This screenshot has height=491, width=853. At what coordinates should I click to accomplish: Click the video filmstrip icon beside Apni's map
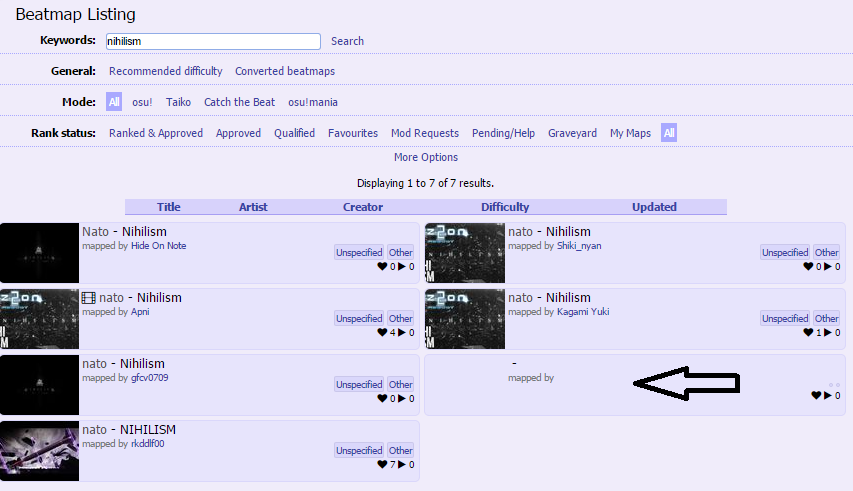[x=89, y=298]
